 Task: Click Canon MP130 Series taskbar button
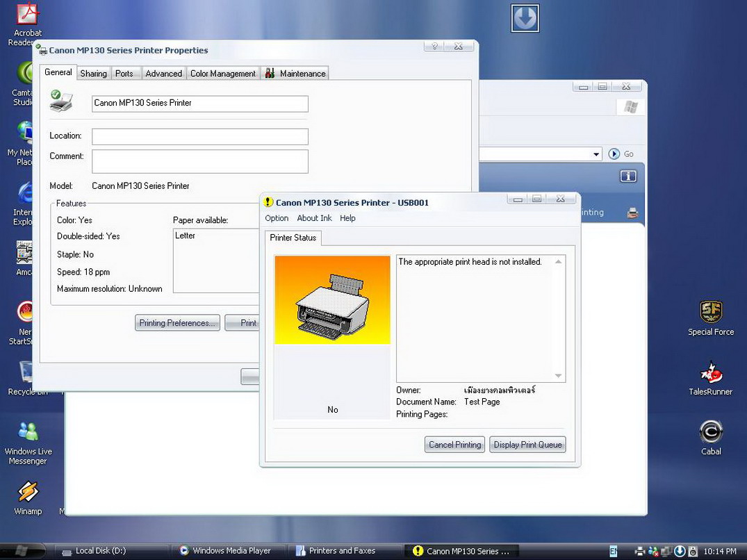[462, 551]
